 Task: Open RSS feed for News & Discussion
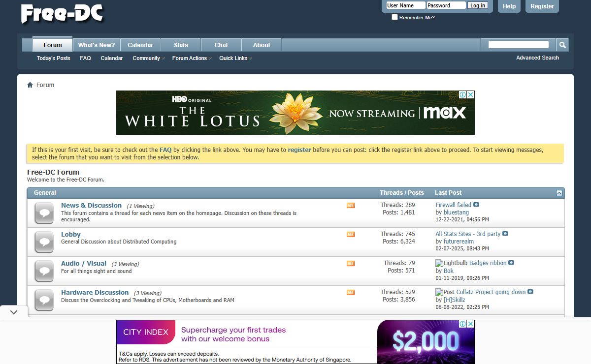click(351, 206)
